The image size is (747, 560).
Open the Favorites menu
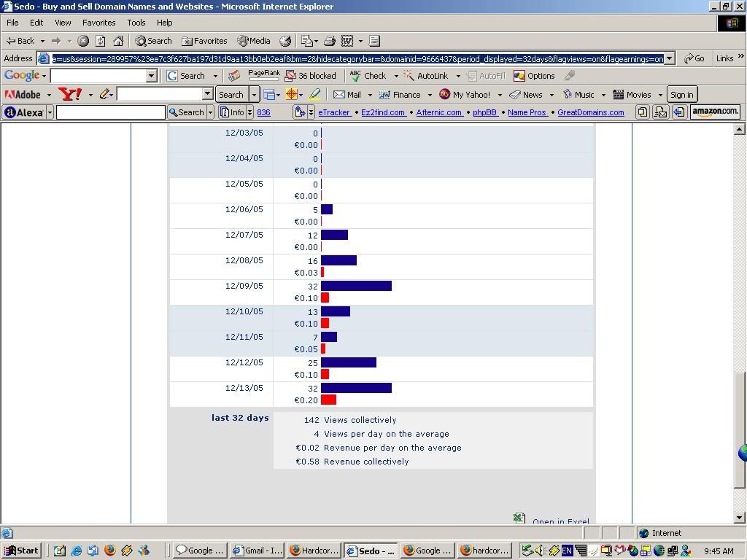[98, 23]
